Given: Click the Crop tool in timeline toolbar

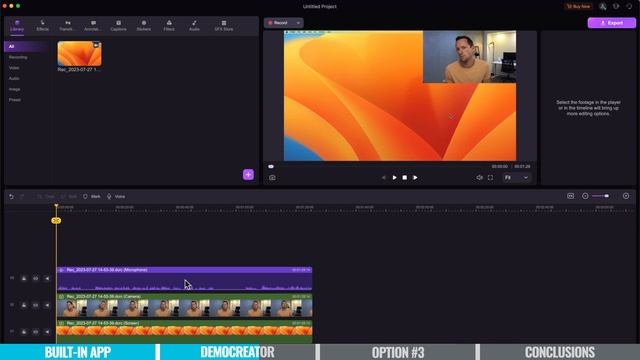Looking at the screenshot, I should pos(46,196).
